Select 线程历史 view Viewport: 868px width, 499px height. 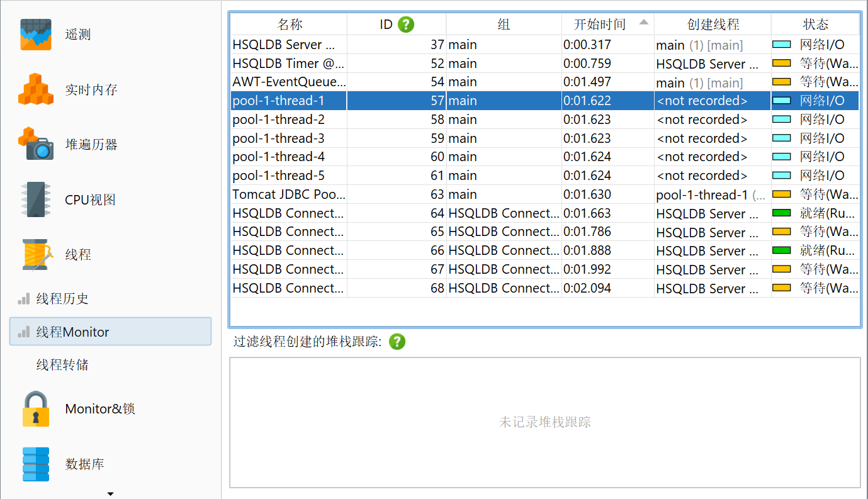click(62, 299)
